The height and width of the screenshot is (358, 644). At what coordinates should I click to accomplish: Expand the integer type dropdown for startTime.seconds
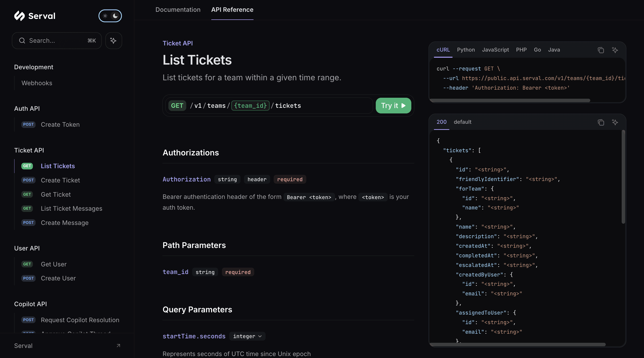pos(247,336)
